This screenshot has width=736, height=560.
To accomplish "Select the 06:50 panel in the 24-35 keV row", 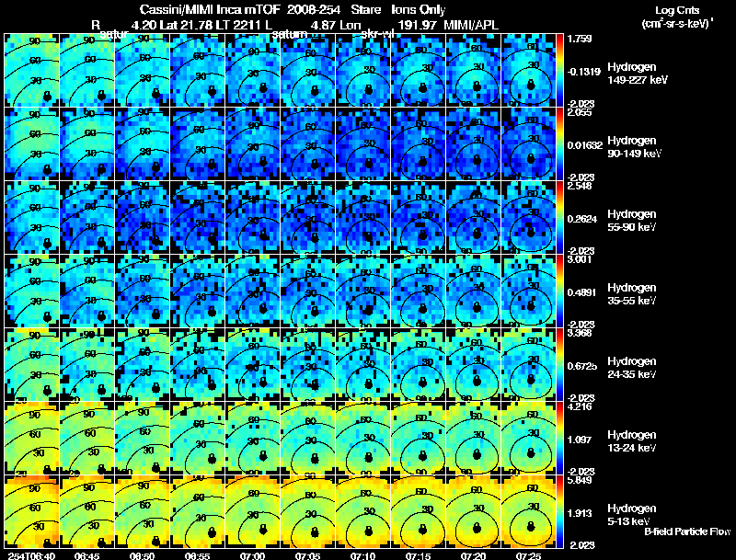I will tap(143, 364).
